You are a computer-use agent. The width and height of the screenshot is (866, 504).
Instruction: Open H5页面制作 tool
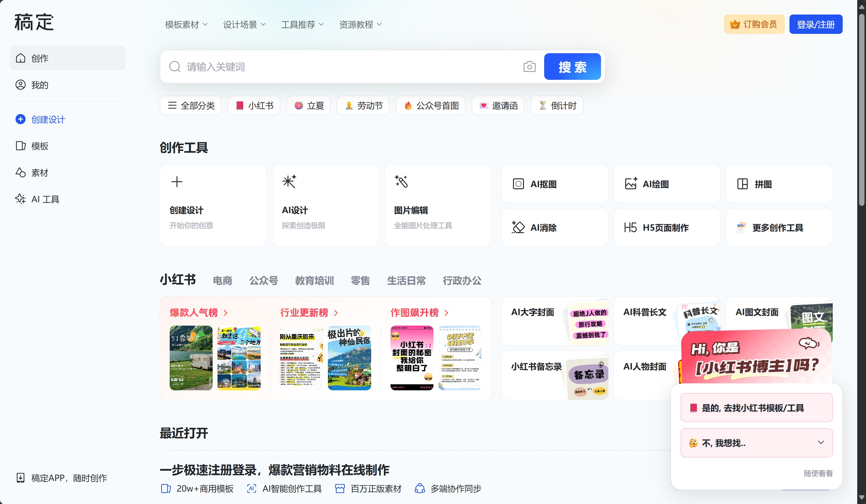click(x=667, y=227)
